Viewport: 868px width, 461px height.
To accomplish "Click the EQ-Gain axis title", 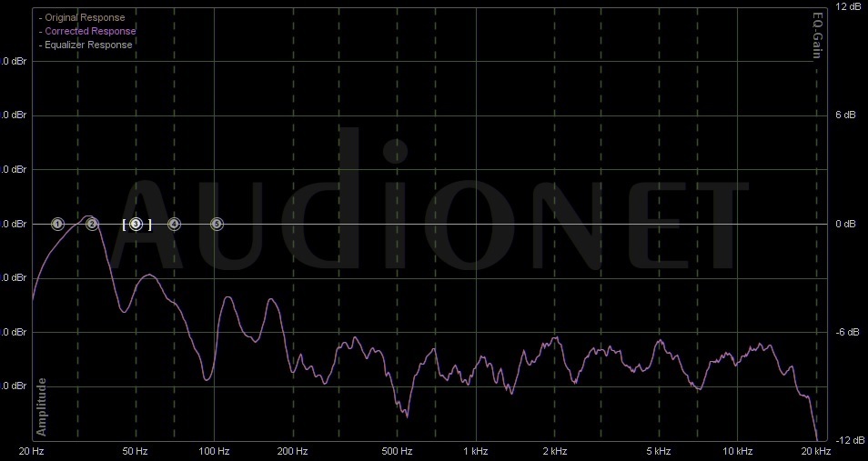I will [818, 36].
